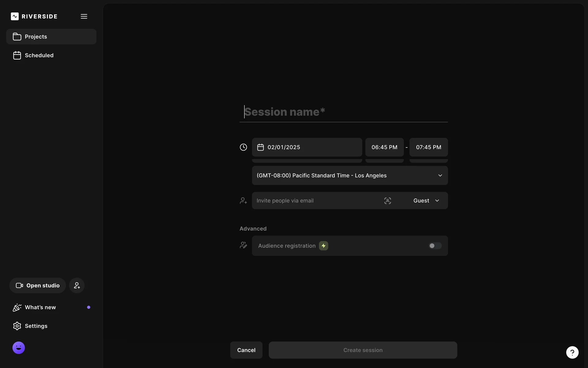Click the purple smiley avatar icon

click(x=19, y=348)
